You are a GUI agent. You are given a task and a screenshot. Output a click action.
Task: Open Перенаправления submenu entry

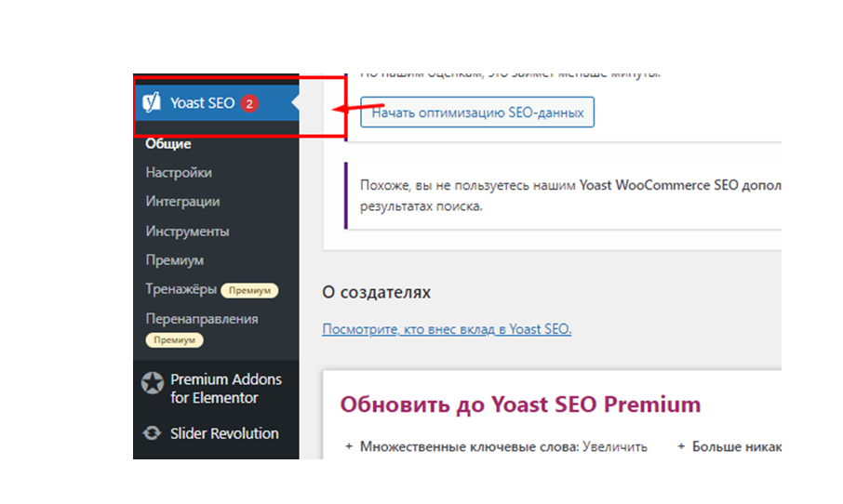point(202,319)
